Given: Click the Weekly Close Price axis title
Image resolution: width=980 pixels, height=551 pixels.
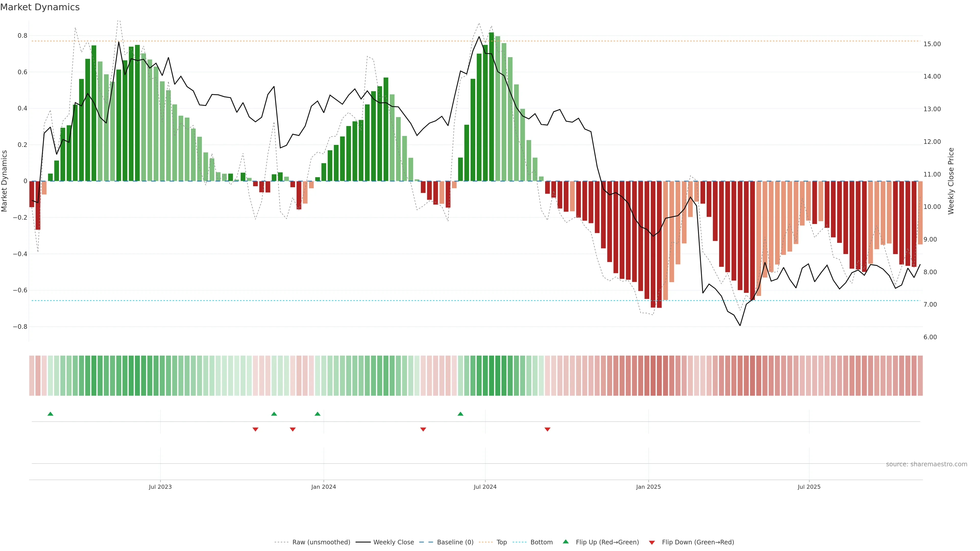Looking at the screenshot, I should (951, 181).
